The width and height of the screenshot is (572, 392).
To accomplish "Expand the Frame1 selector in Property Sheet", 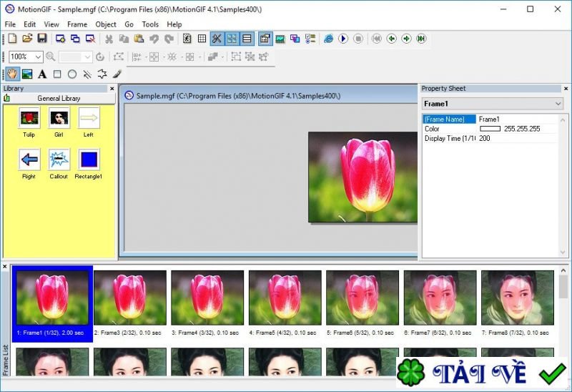I will [x=558, y=104].
